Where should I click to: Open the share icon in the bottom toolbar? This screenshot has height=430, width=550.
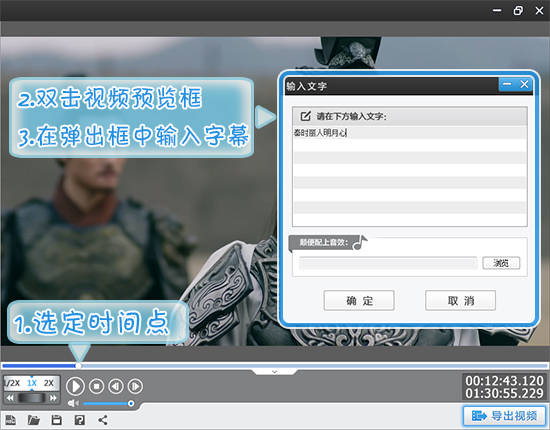tap(103, 420)
